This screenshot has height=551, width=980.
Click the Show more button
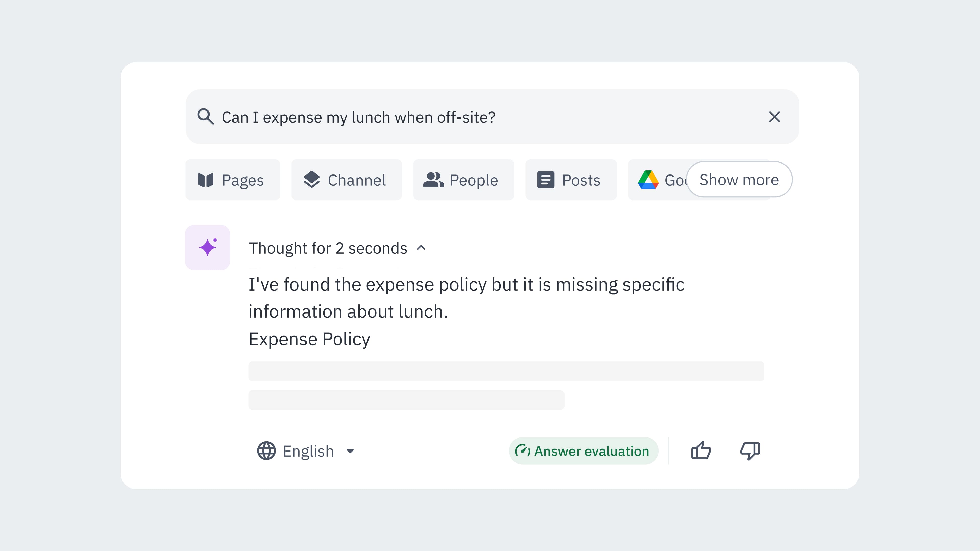[739, 180]
